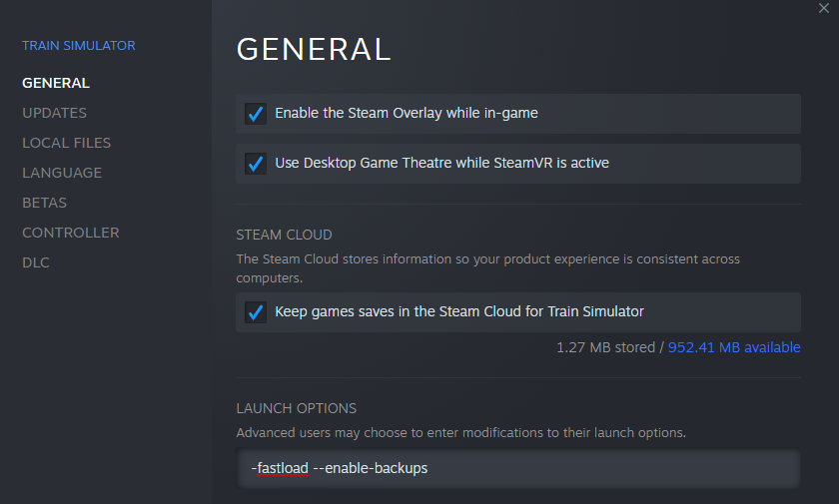Toggle the Enable Steam Overlay checkbox

pos(255,114)
